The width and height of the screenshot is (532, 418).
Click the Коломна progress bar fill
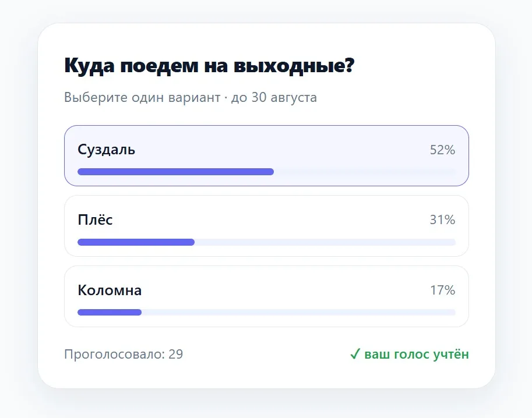tap(110, 312)
